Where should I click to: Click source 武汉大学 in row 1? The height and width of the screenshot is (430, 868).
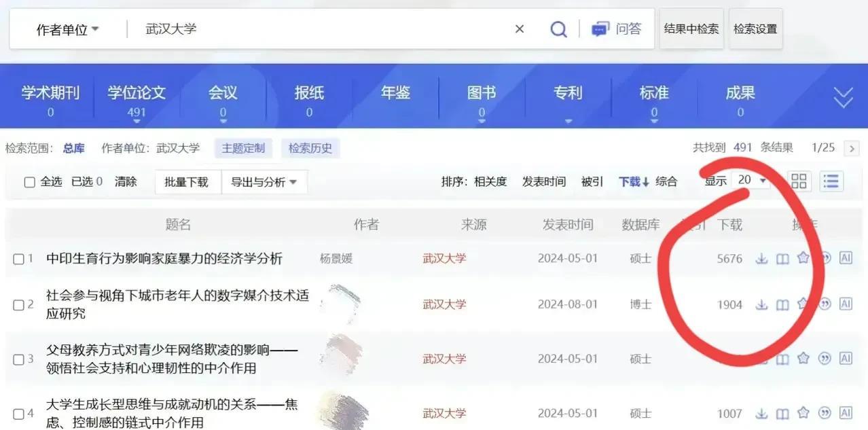coord(444,259)
